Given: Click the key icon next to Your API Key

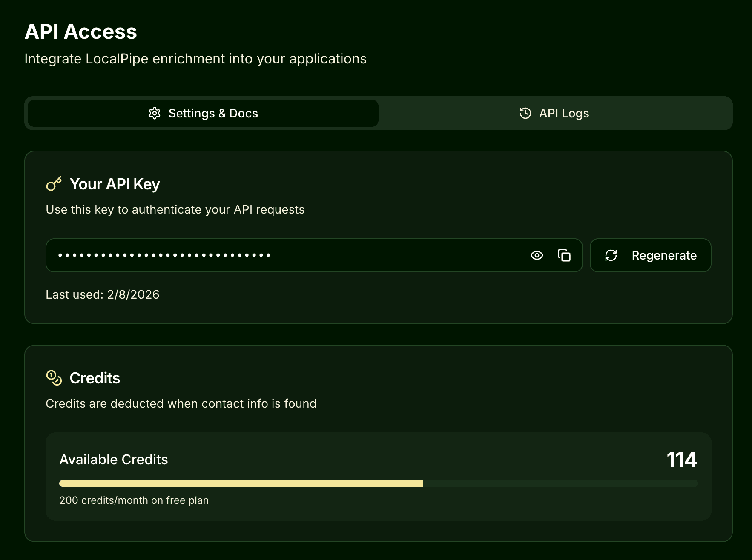Looking at the screenshot, I should coord(54,184).
